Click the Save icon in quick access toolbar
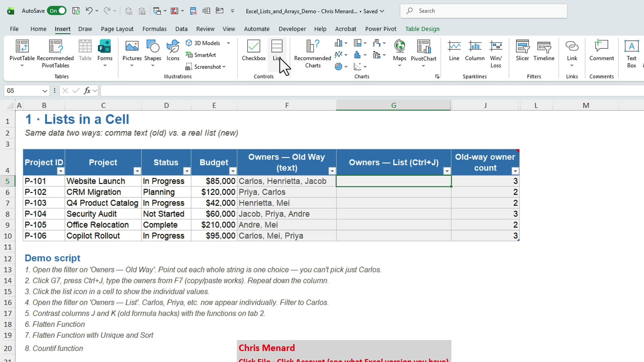 coord(76,11)
